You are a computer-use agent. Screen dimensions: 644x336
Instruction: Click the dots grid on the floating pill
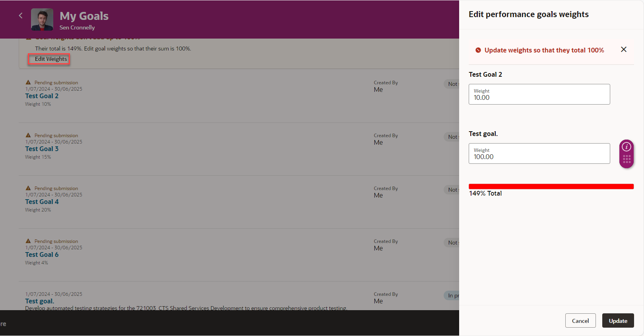(x=627, y=159)
